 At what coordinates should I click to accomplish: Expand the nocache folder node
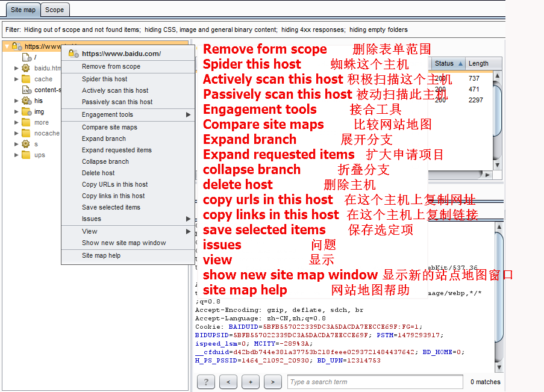coord(16,133)
